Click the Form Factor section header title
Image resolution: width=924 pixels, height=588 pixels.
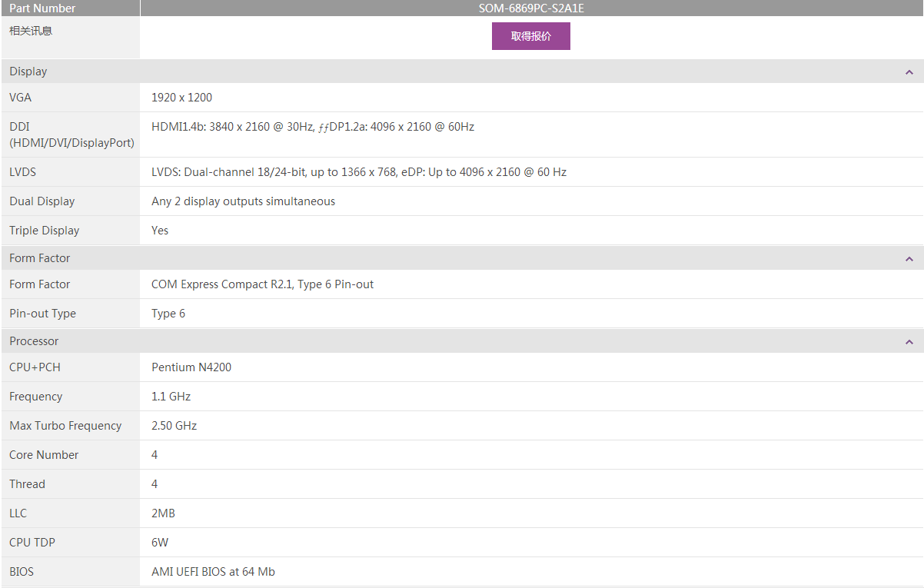tap(39, 258)
